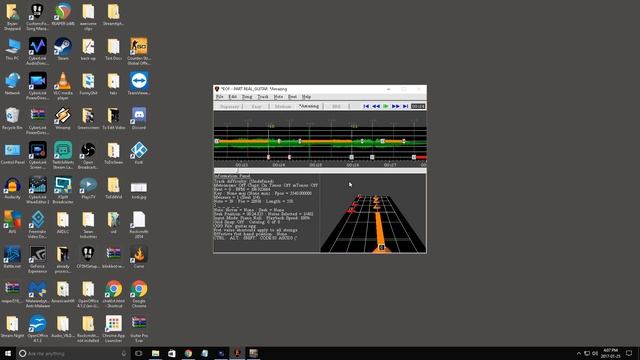This screenshot has height=360, width=640.
Task: Skip to the end of the song
Action: click(x=405, y=106)
